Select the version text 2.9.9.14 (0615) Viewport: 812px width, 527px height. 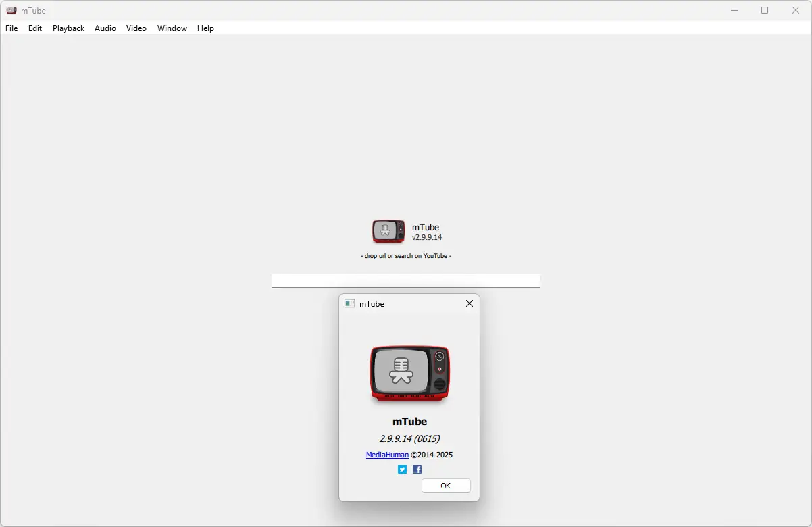[409, 438]
